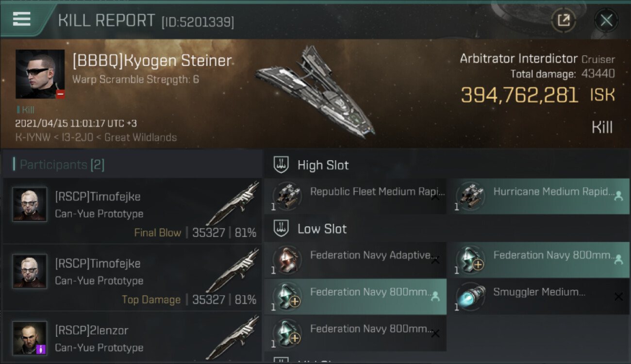
Task: Open Kyogen Steiner's pilot portrait
Action: pos(40,74)
